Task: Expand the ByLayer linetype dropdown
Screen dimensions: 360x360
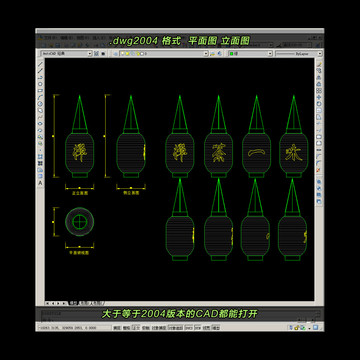Action: [299, 53]
